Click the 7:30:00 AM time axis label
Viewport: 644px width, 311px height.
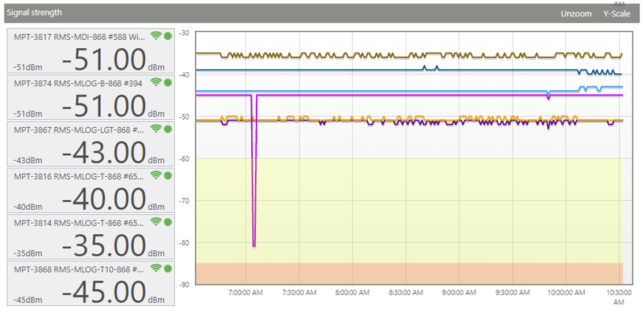coord(299,293)
